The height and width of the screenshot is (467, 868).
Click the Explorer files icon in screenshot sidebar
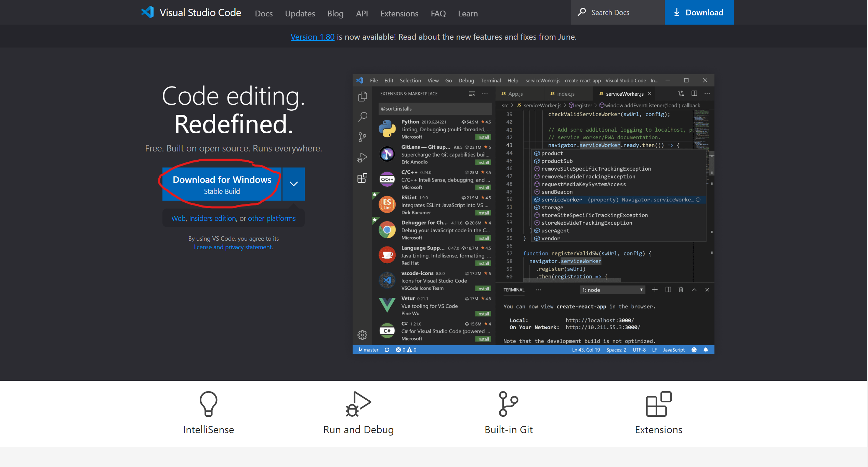(x=363, y=97)
